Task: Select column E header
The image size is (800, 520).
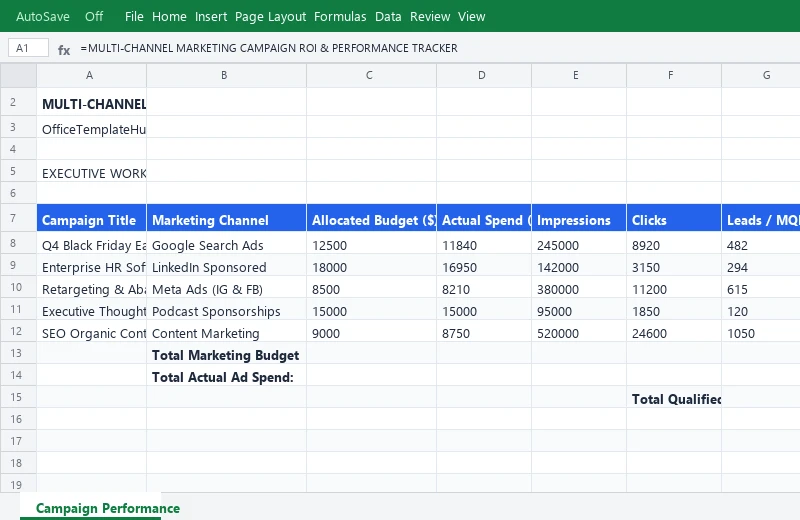Action: tap(579, 76)
